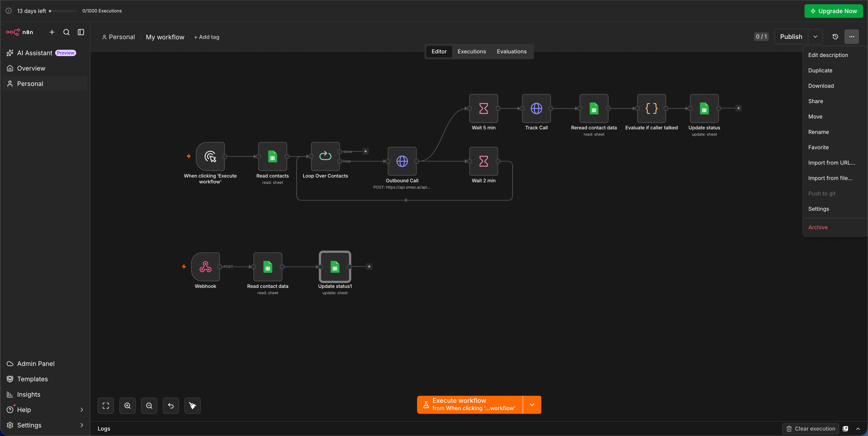Select the Update status1 node
This screenshot has height=436, width=868.
[335, 267]
